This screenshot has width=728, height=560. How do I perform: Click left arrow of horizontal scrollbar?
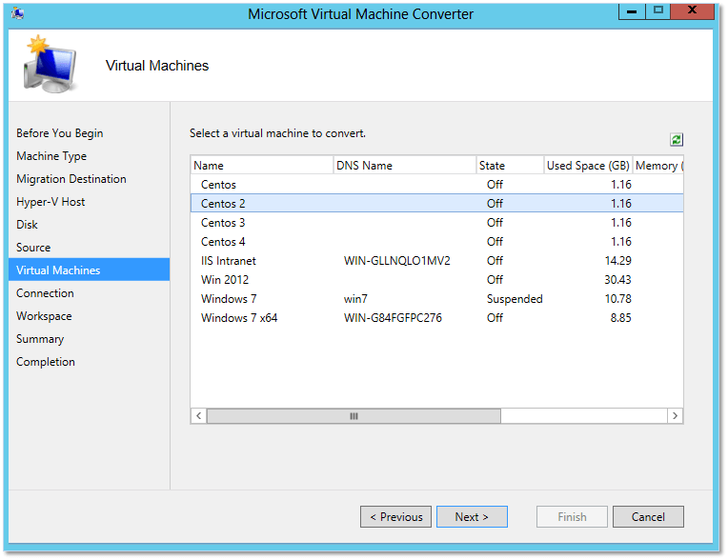199,415
